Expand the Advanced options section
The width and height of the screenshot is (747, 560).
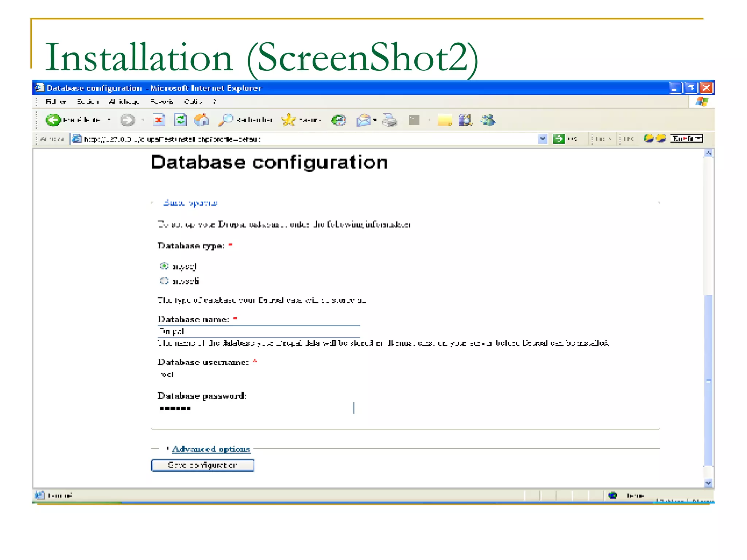[x=211, y=449]
